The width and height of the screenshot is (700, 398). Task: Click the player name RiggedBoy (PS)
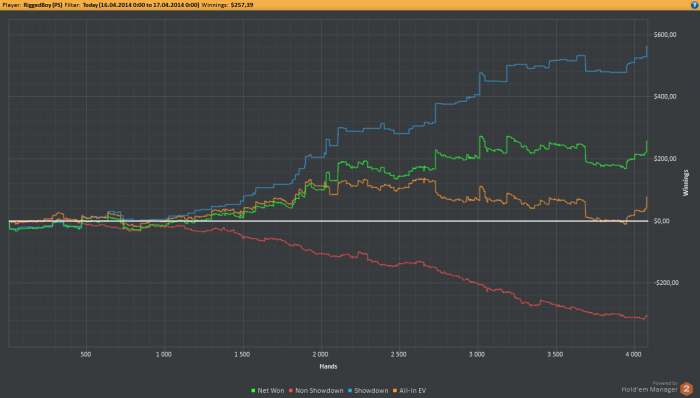tap(43, 5)
